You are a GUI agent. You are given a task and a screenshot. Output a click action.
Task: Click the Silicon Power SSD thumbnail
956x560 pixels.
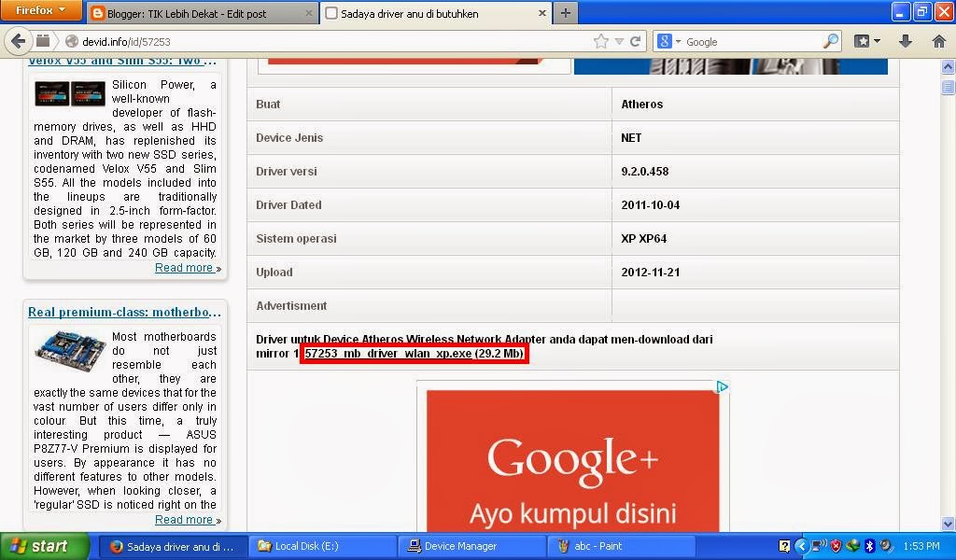point(70,93)
